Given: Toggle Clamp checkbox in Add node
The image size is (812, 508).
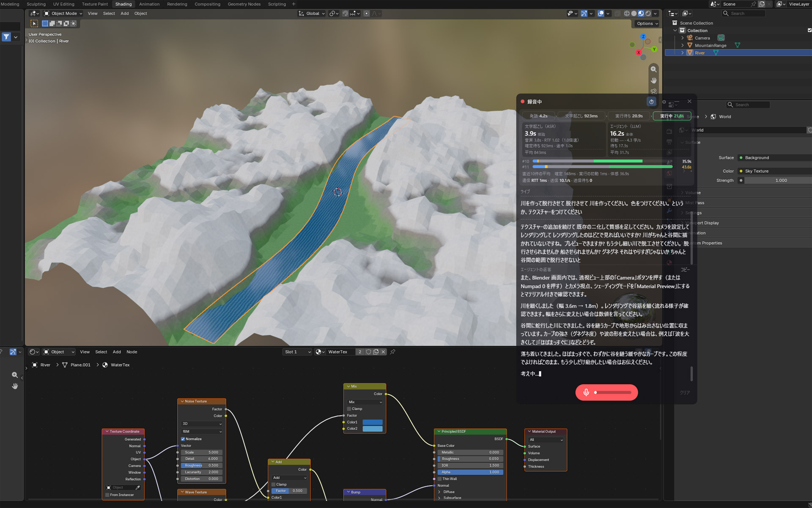Looking at the screenshot, I should tap(274, 484).
